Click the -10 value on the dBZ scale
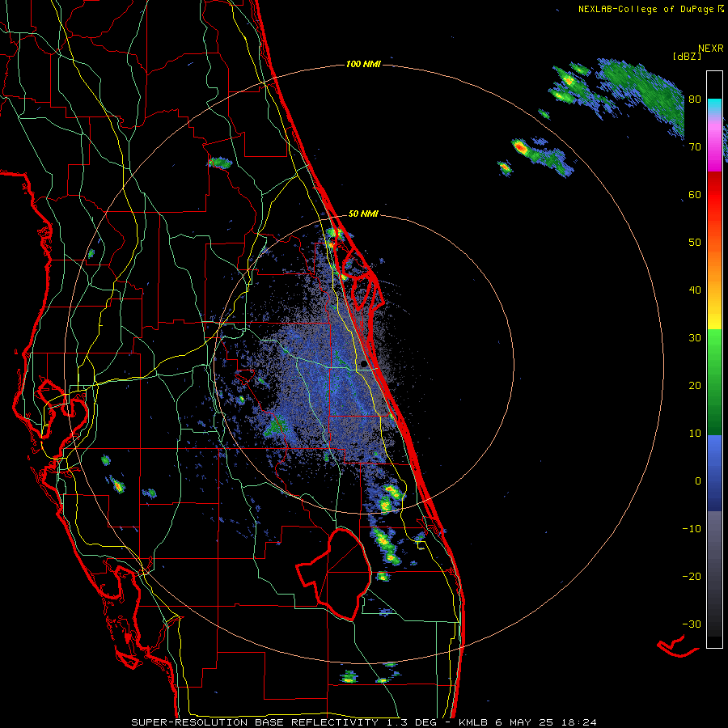728x728 pixels. [692, 528]
